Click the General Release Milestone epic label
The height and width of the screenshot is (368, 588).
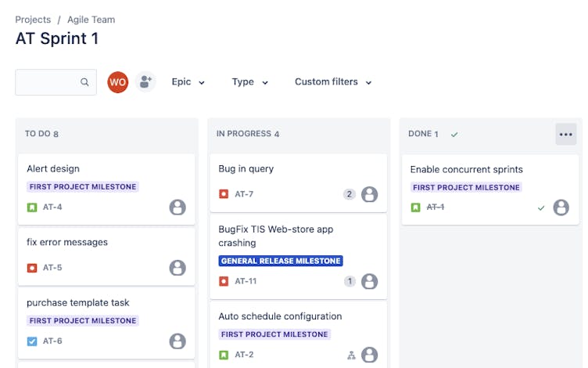pos(281,261)
